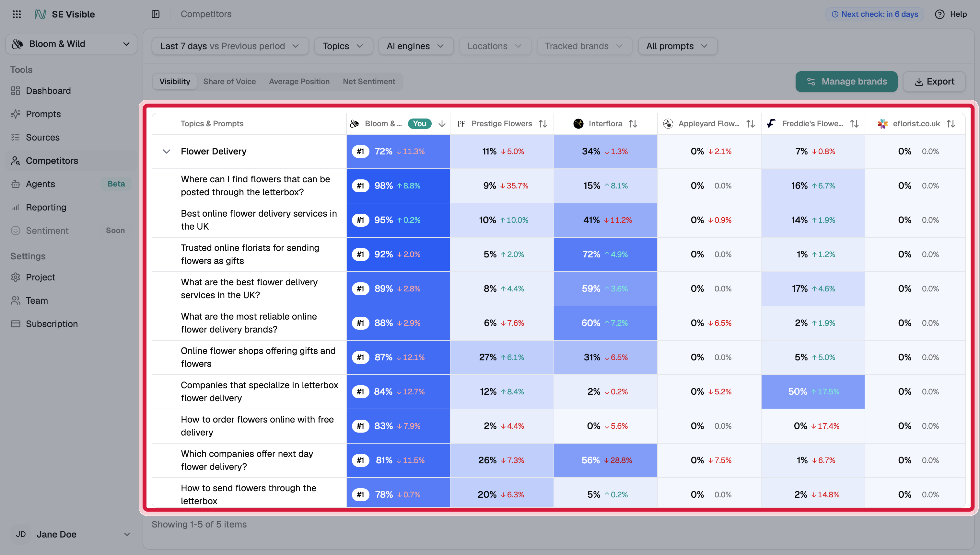Export the competitors table
Screen dimensions: 980x555
[x=934, y=82]
